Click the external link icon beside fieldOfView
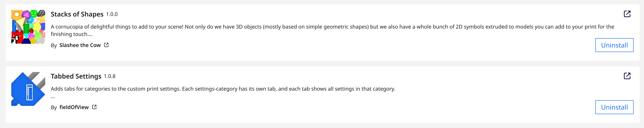Image resolution: width=644 pixels, height=128 pixels. [x=94, y=107]
